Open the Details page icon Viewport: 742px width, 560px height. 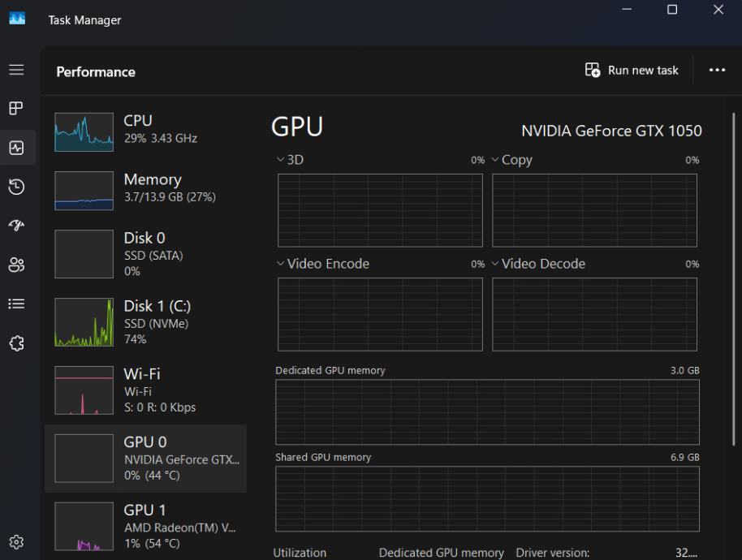tap(16, 304)
